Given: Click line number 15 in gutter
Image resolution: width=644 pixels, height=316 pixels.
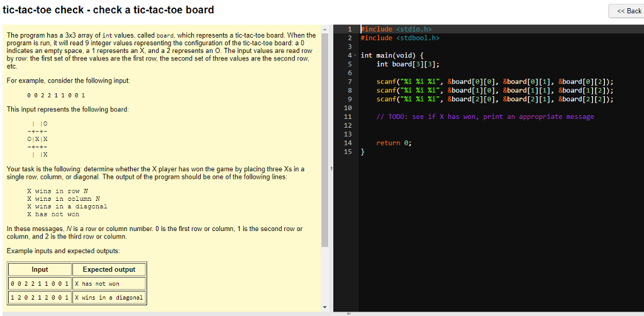Looking at the screenshot, I should click(348, 152).
